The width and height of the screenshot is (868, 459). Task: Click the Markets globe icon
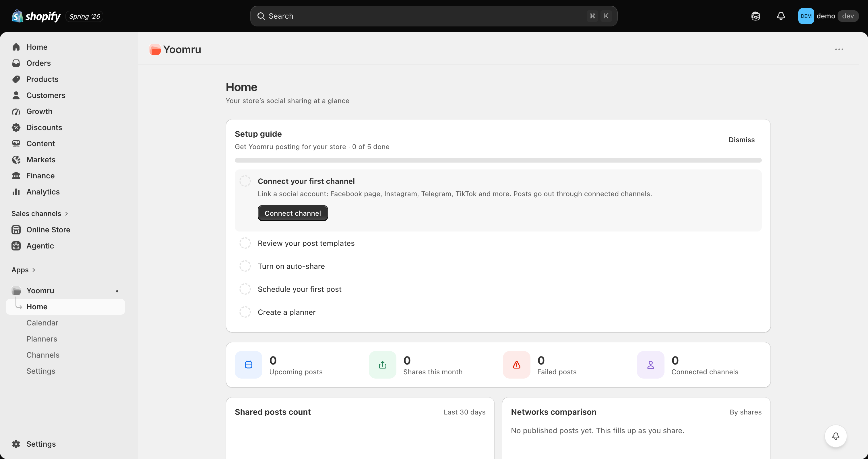[16, 160]
